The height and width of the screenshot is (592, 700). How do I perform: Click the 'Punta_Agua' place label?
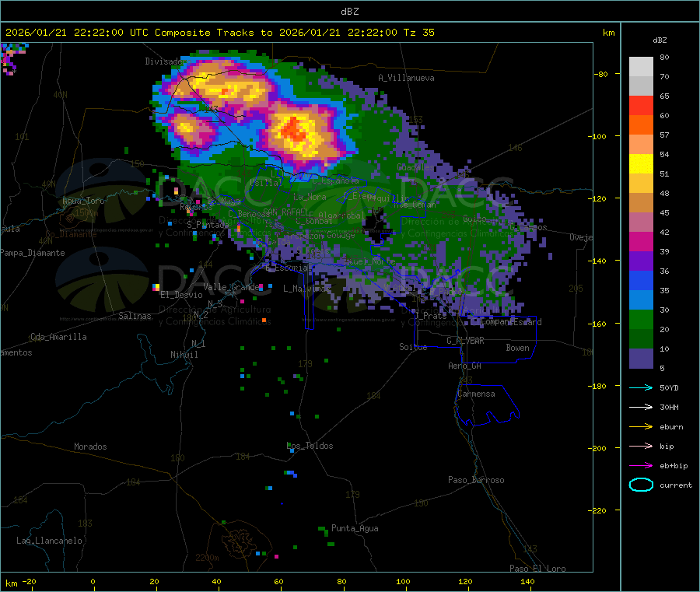tap(355, 529)
